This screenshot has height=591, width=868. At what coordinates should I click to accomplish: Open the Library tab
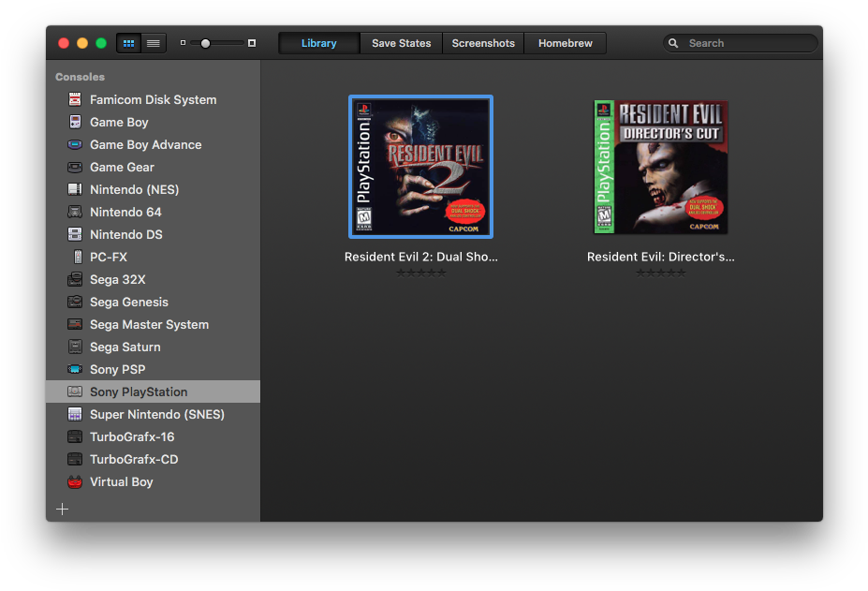click(x=319, y=43)
